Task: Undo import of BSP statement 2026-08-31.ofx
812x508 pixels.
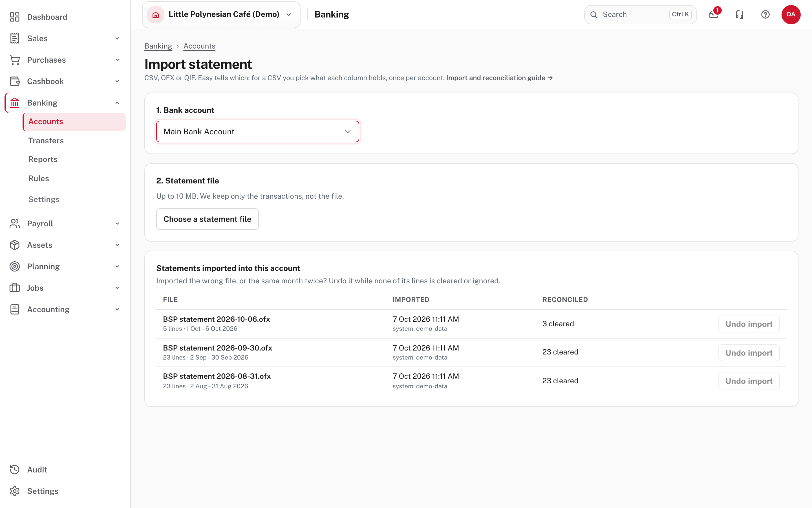Action: click(x=749, y=381)
